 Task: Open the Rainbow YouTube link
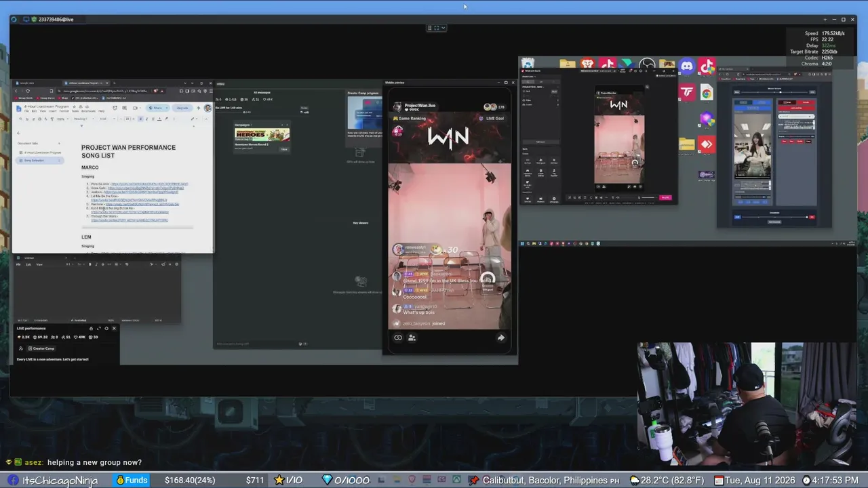point(142,204)
